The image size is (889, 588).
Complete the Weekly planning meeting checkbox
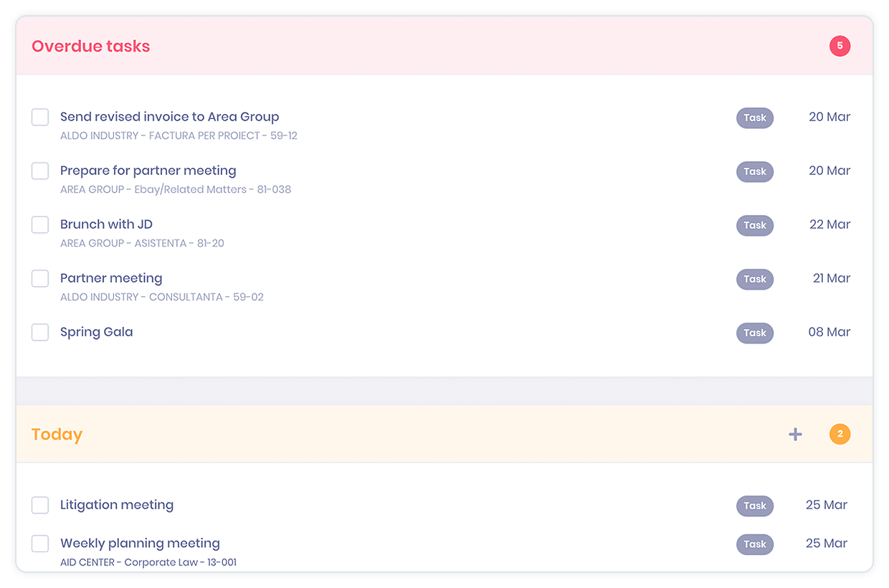(x=40, y=544)
